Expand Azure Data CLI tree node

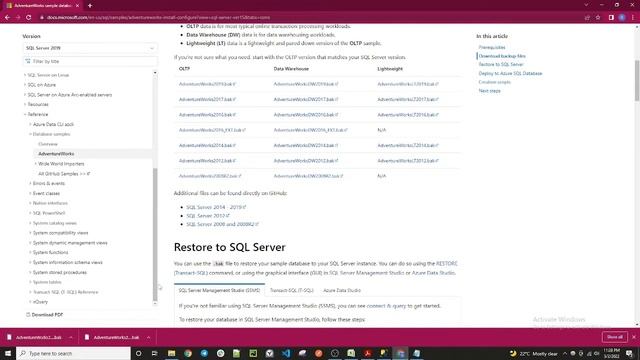(30, 124)
